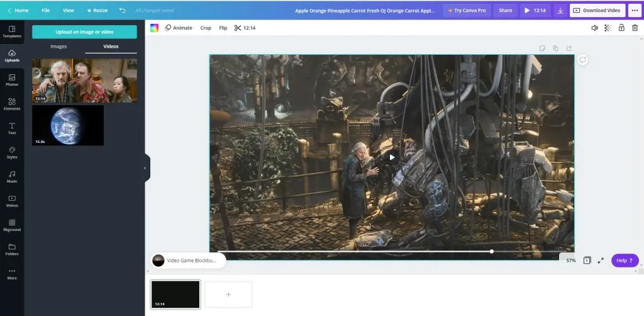Open the three-dot more options menu

pyautogui.click(x=634, y=10)
